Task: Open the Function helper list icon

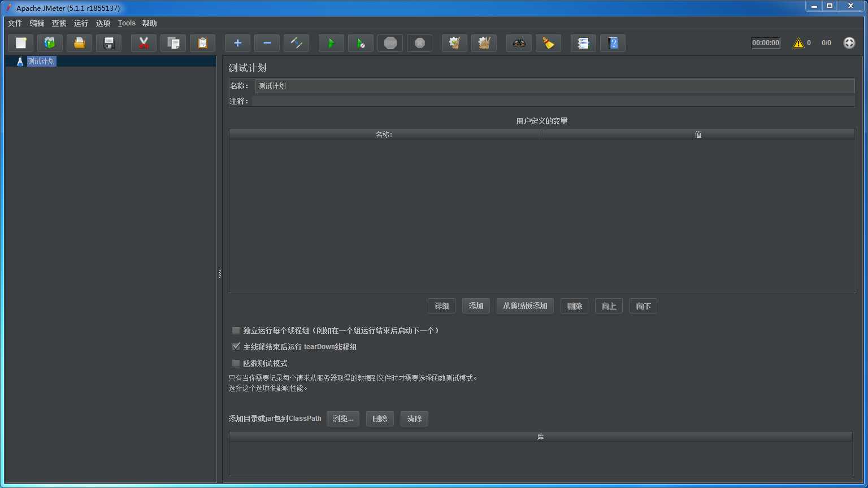Action: [x=584, y=43]
